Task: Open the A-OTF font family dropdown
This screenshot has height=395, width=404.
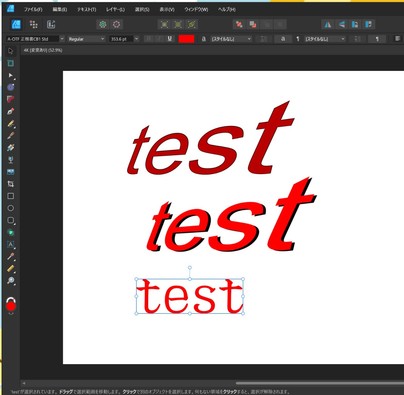Action: 62,39
